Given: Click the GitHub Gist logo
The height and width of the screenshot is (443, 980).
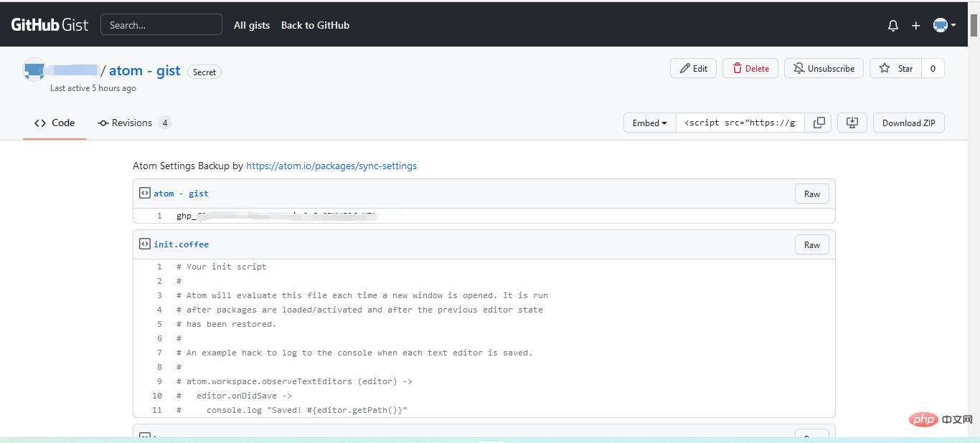Looking at the screenshot, I should tap(50, 24).
